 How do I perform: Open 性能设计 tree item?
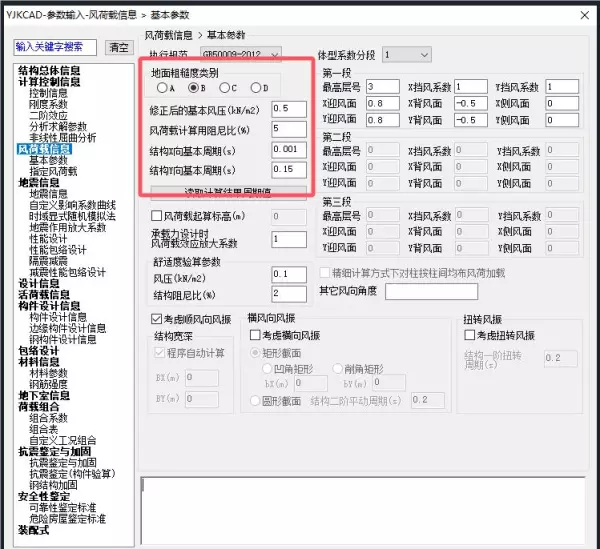click(48, 239)
